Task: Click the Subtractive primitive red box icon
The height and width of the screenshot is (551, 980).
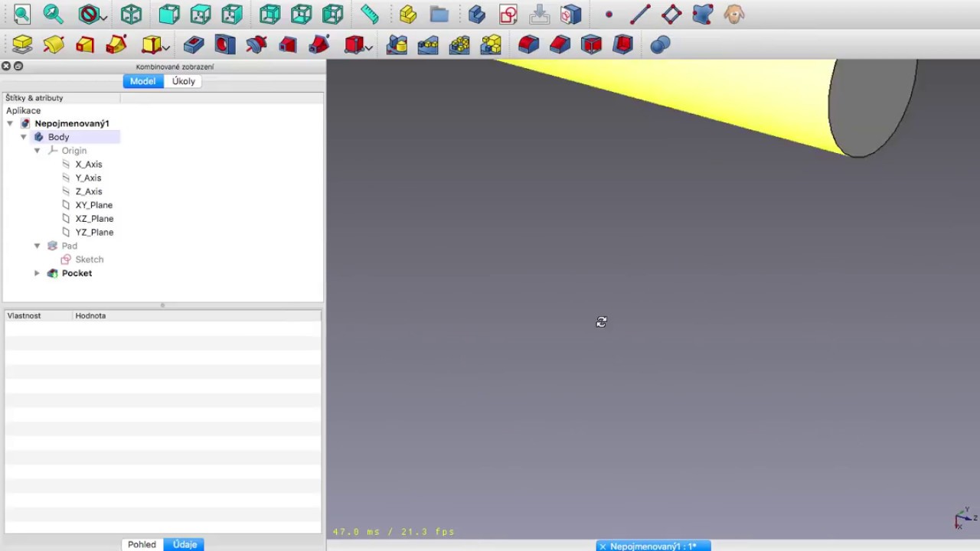Action: click(354, 44)
